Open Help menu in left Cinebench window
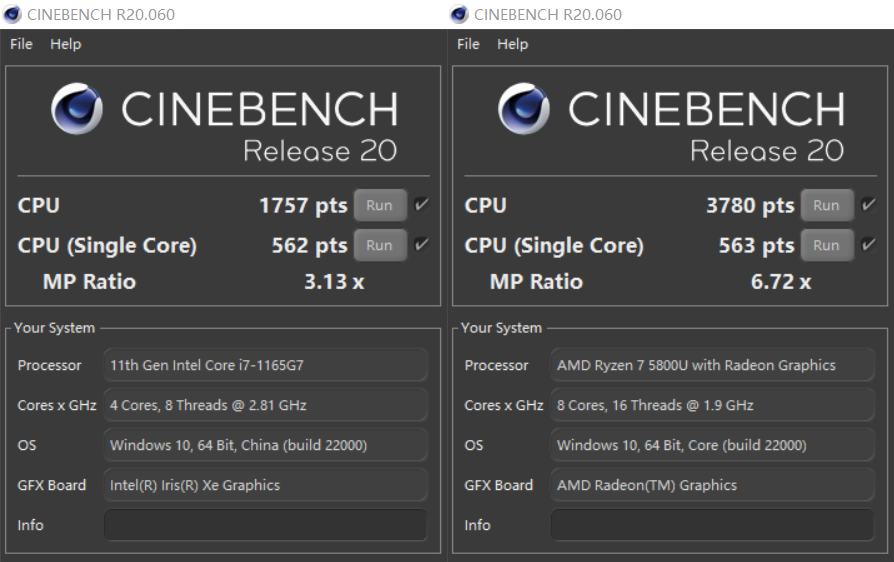This screenshot has width=894, height=562. tap(66, 44)
